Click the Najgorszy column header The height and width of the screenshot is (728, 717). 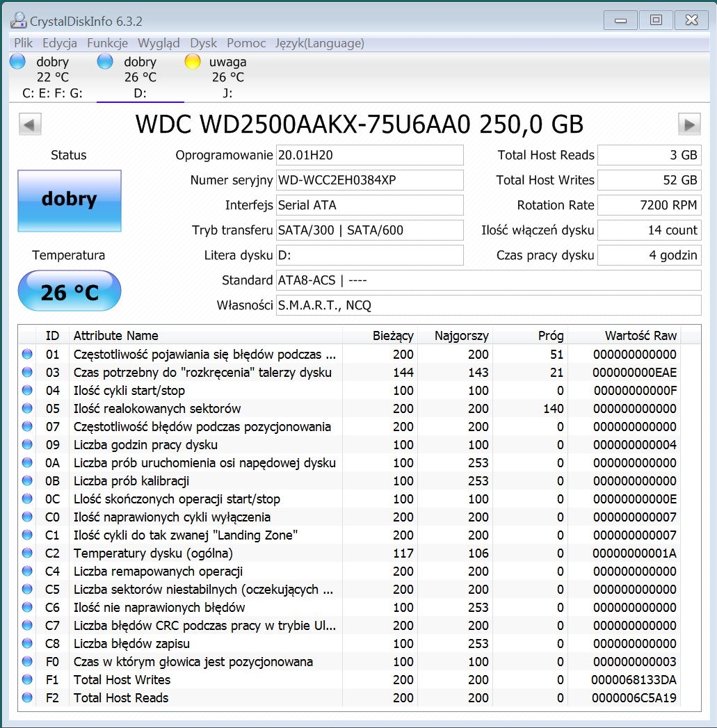456,336
